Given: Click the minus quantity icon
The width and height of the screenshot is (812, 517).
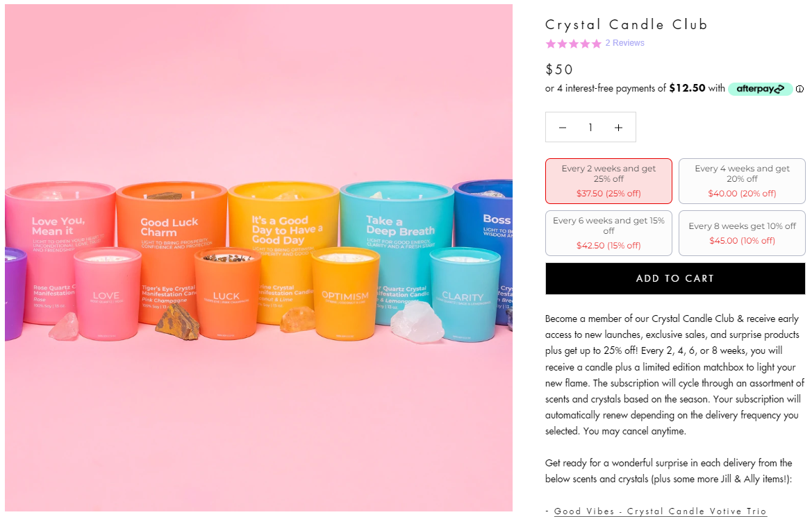Looking at the screenshot, I should (563, 127).
